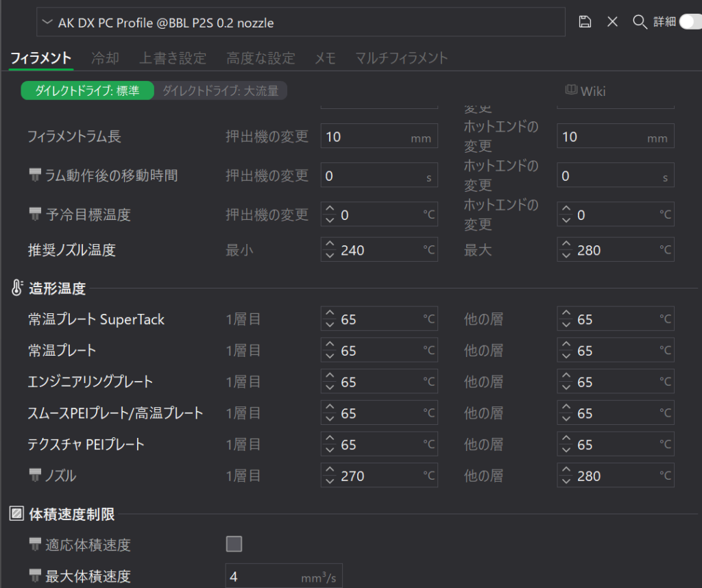The width and height of the screenshot is (702, 588).
Task: Click the 最大体積速度 input field
Action: pyautogui.click(x=264, y=577)
